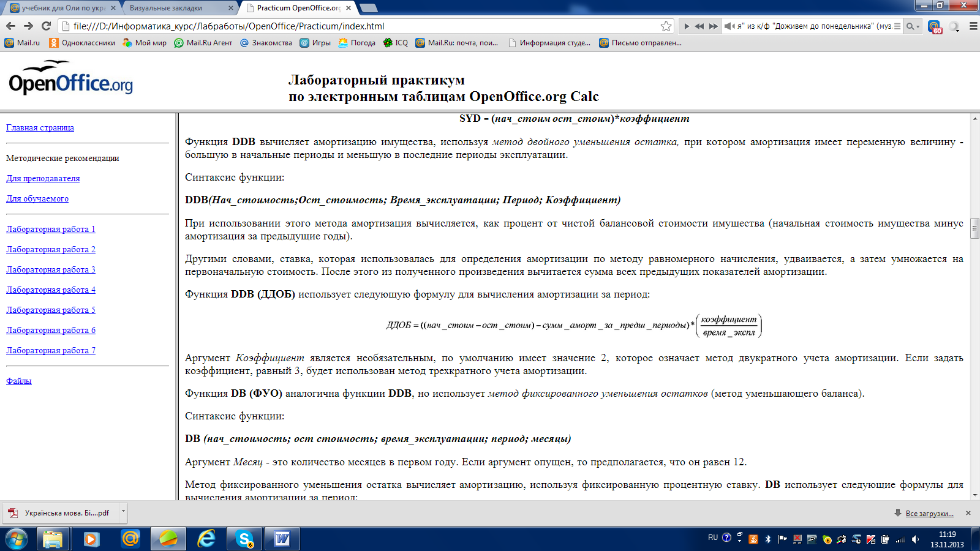The height and width of the screenshot is (551, 980).
Task: Open 'Лабораторная работа 2' link
Action: point(51,249)
